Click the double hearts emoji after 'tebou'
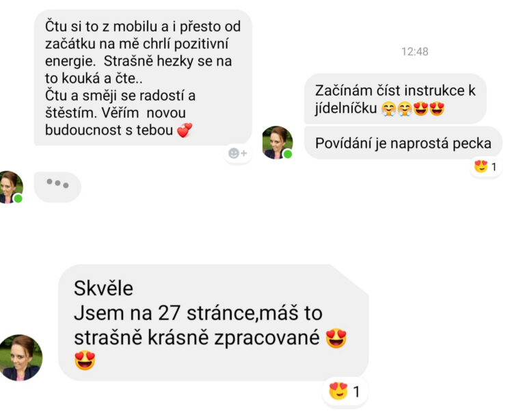The width and height of the screenshot is (525, 420). [185, 130]
